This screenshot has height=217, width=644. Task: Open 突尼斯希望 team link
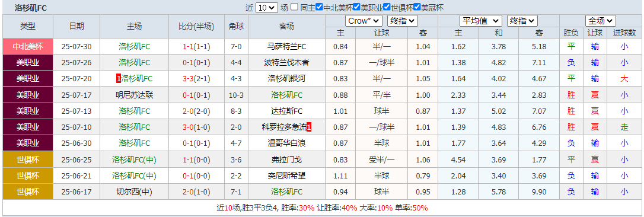click(x=286, y=175)
